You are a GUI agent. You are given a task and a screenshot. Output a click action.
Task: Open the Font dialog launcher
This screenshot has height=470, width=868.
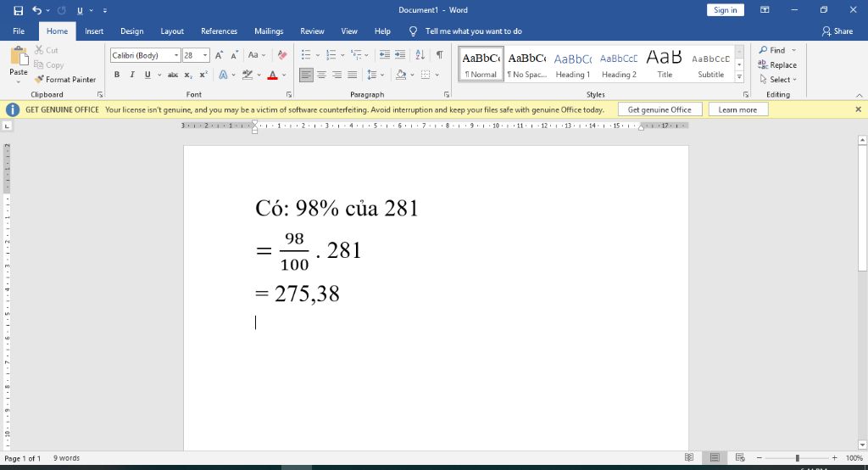click(288, 95)
